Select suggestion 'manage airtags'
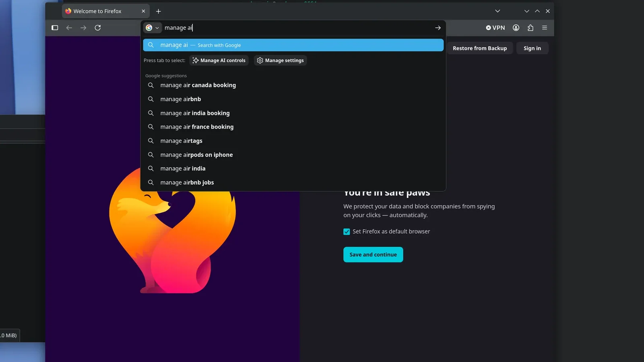This screenshot has height=362, width=644. 293,141
